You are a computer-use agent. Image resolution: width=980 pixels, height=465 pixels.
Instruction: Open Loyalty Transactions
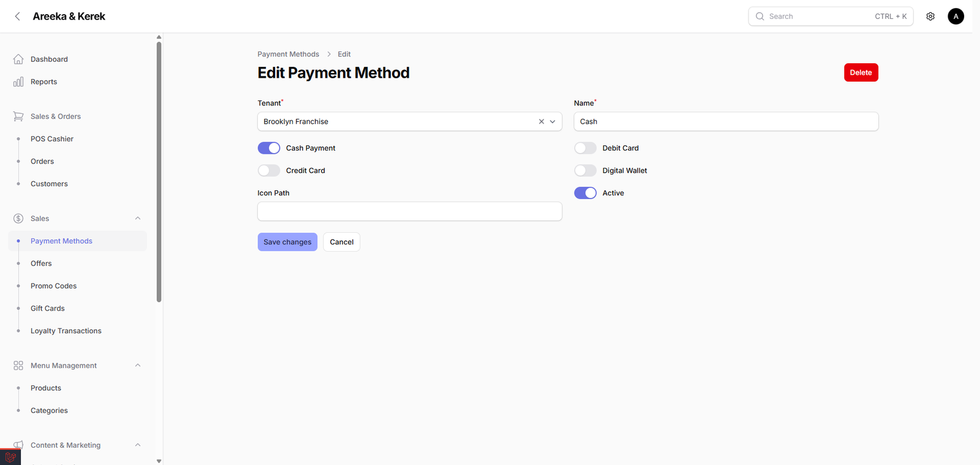(x=66, y=331)
